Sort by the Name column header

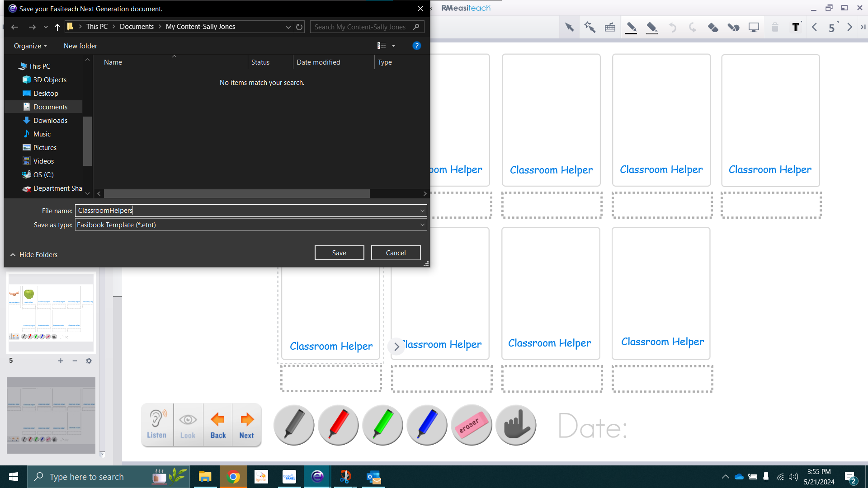point(113,62)
